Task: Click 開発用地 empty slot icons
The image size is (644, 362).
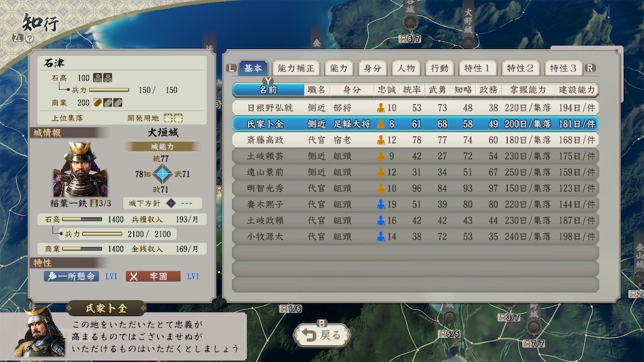Action: 174,118
